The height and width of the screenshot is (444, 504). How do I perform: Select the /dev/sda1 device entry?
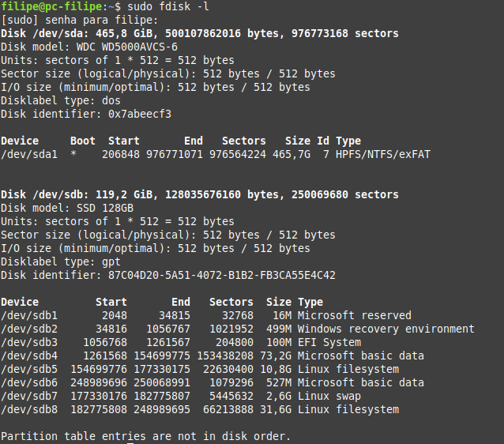(x=29, y=154)
